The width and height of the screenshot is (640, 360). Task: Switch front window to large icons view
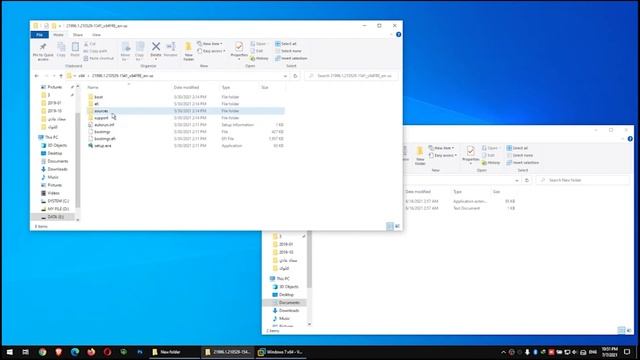tap(397, 226)
